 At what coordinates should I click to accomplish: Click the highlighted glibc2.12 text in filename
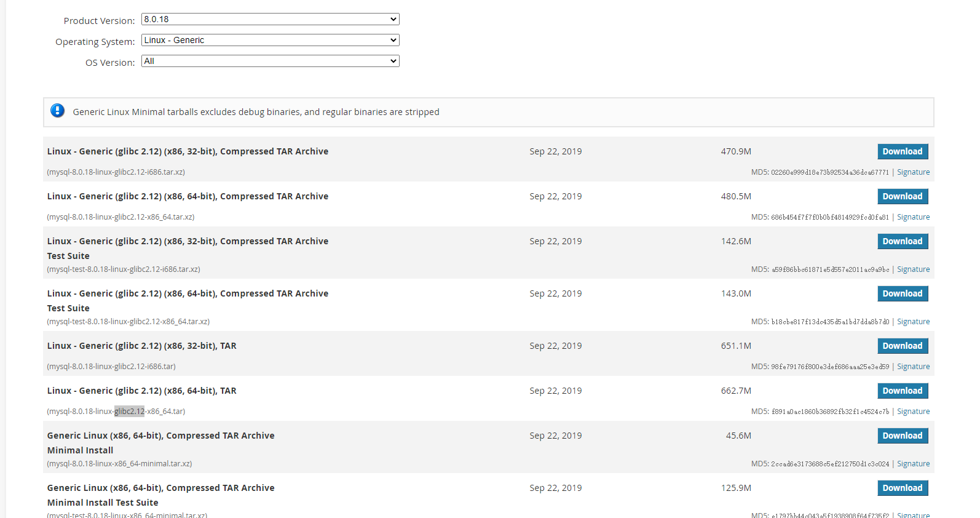pos(129,412)
